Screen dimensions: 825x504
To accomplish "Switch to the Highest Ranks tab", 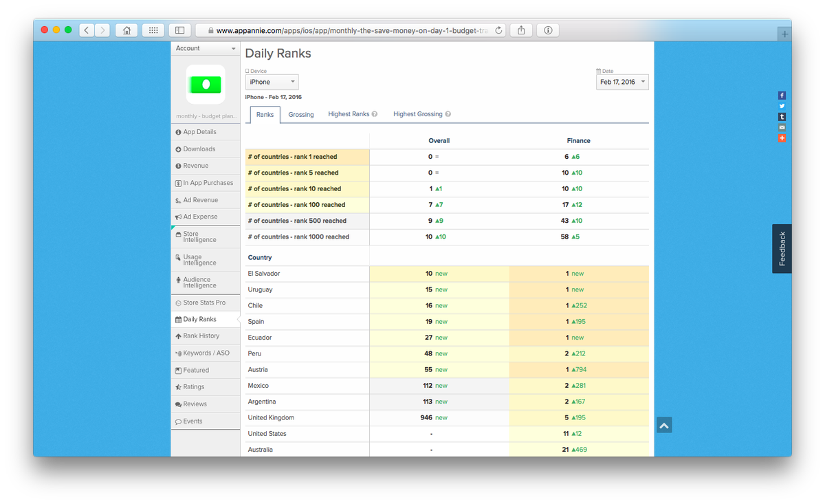I will (349, 114).
